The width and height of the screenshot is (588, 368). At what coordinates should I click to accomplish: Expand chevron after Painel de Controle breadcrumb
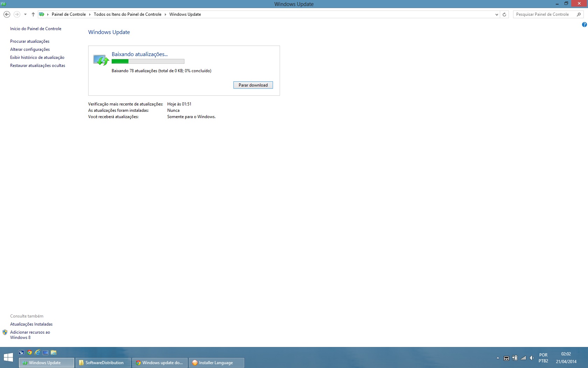click(x=90, y=14)
